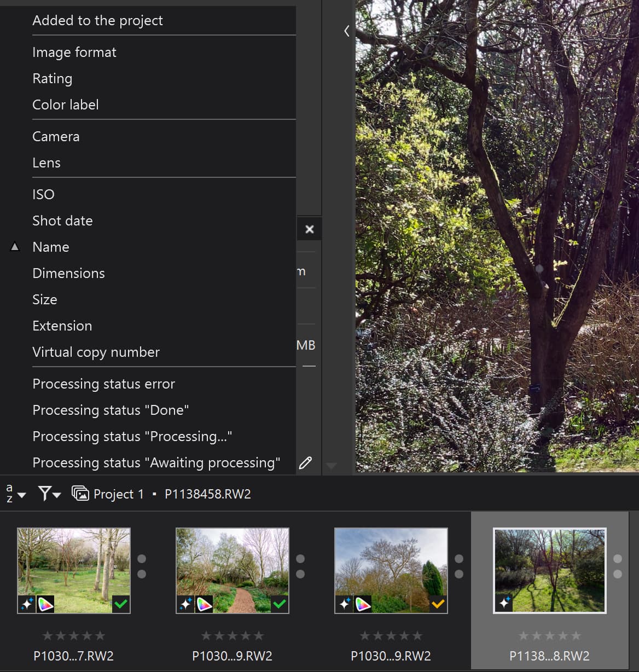This screenshot has height=672, width=639.
Task: Click the pencil edit icon
Action: pyautogui.click(x=305, y=463)
